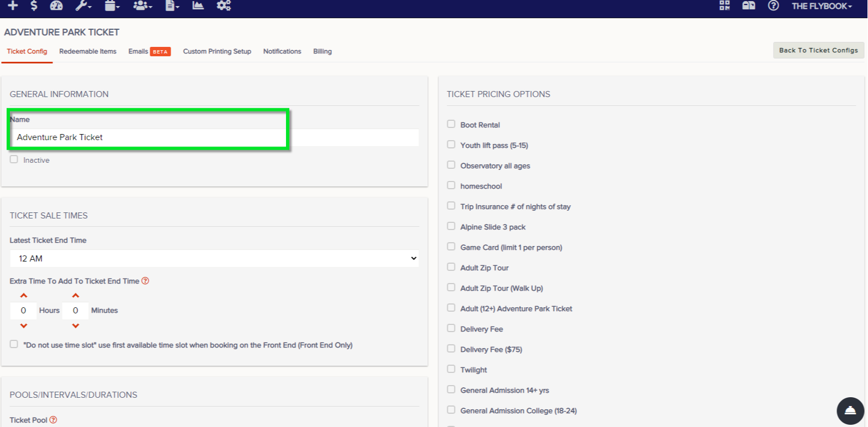Check the homeschool pricing option

point(451,185)
